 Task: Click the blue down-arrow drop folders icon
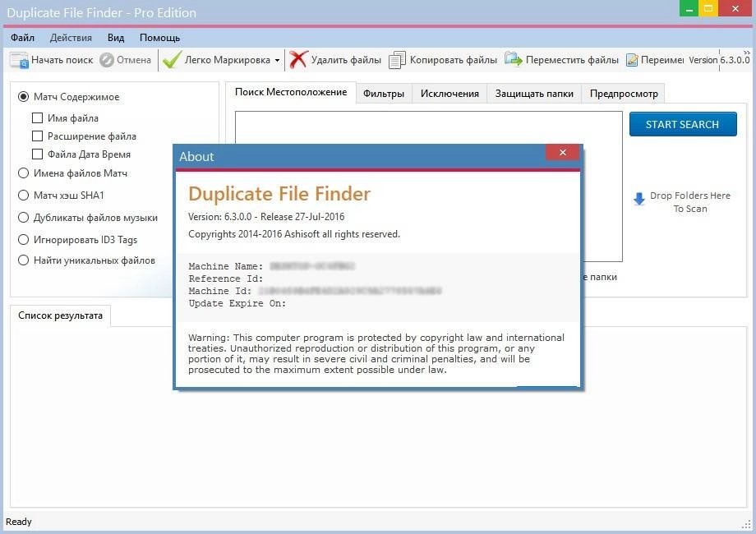click(x=639, y=199)
